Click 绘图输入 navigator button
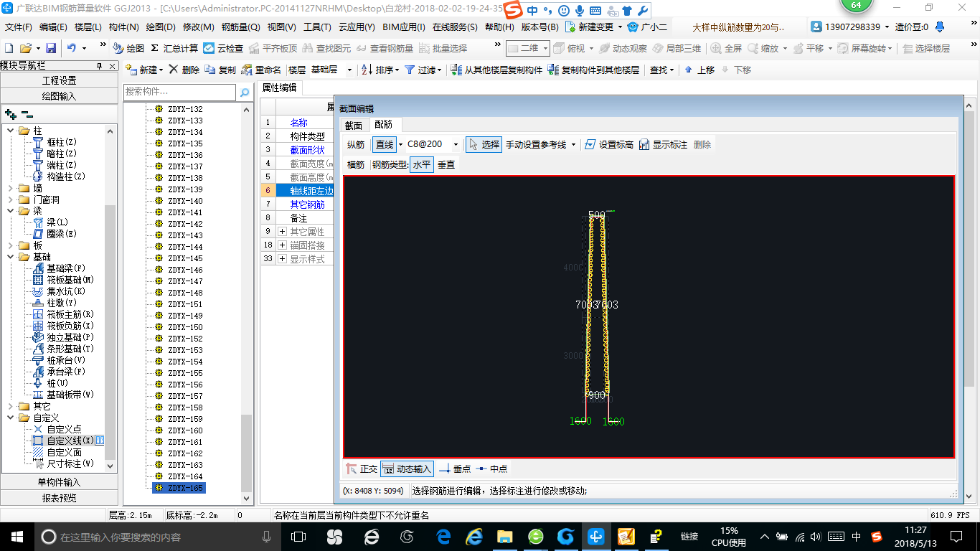Image resolution: width=980 pixels, height=551 pixels. (59, 96)
